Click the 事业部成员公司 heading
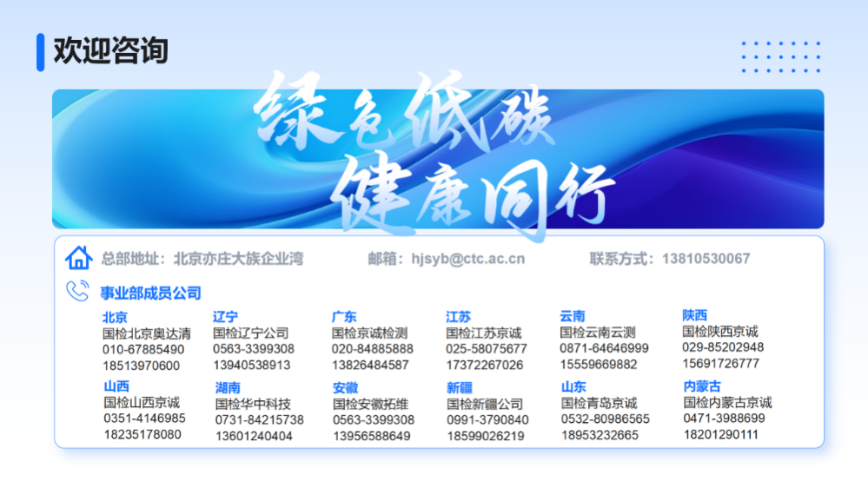Viewport: 868px width, 488px height. pyautogui.click(x=150, y=293)
